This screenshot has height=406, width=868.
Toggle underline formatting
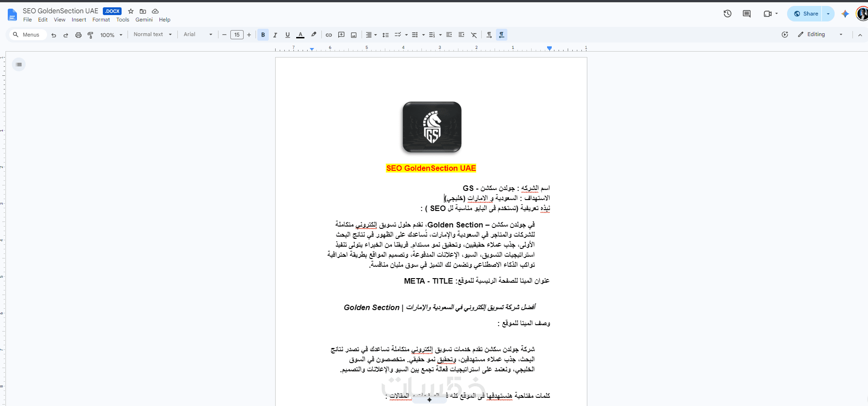click(288, 35)
